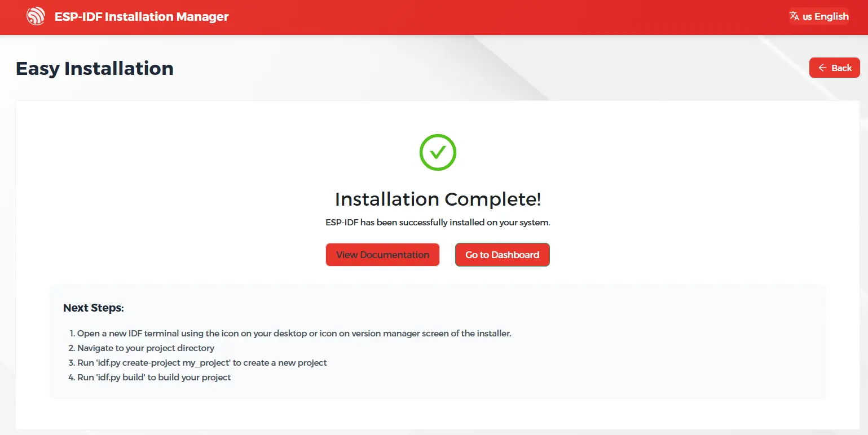Screen dimensions: 868x435
Task: Click the successfully installed confirmation message
Action: 438,222
